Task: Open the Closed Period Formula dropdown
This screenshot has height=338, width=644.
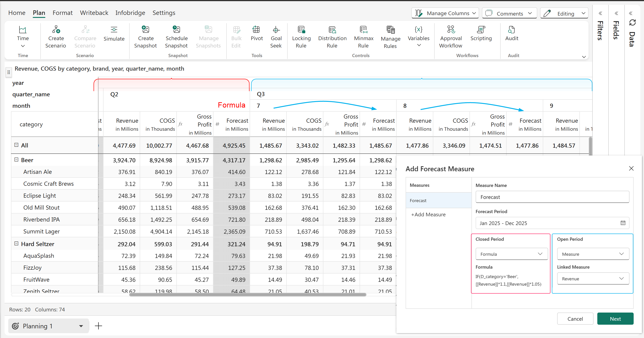Action: click(x=511, y=254)
